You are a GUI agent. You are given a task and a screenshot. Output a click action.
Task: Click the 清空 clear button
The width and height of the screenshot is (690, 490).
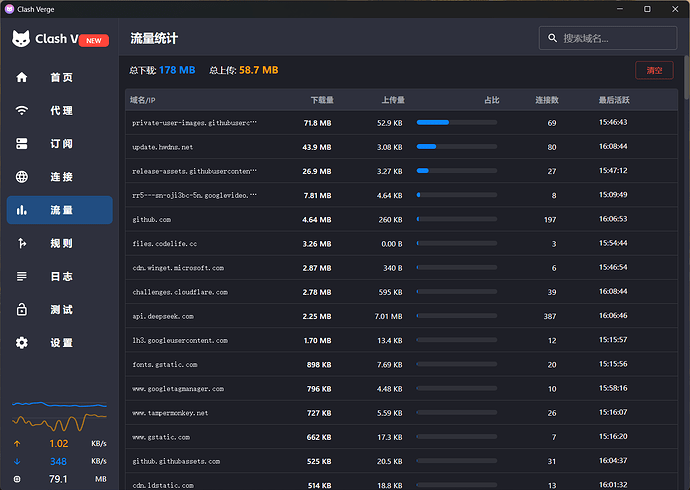point(654,70)
